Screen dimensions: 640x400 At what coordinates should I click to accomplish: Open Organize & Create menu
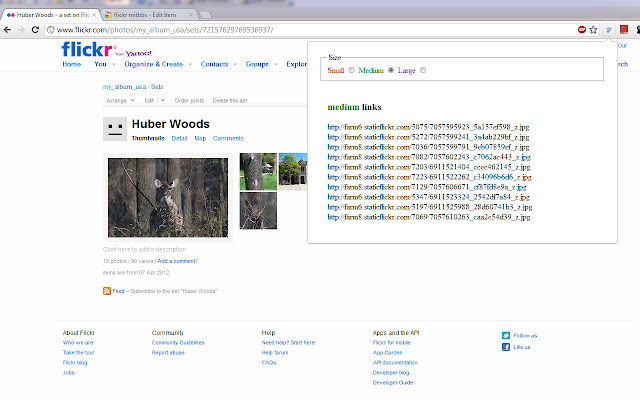click(x=153, y=64)
